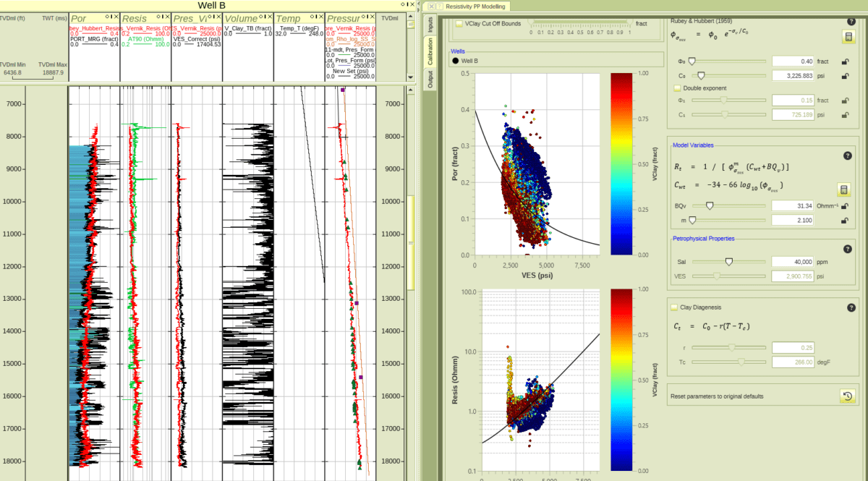868x481 pixels.
Task: Select the Well B radio button
Action: (x=456, y=61)
